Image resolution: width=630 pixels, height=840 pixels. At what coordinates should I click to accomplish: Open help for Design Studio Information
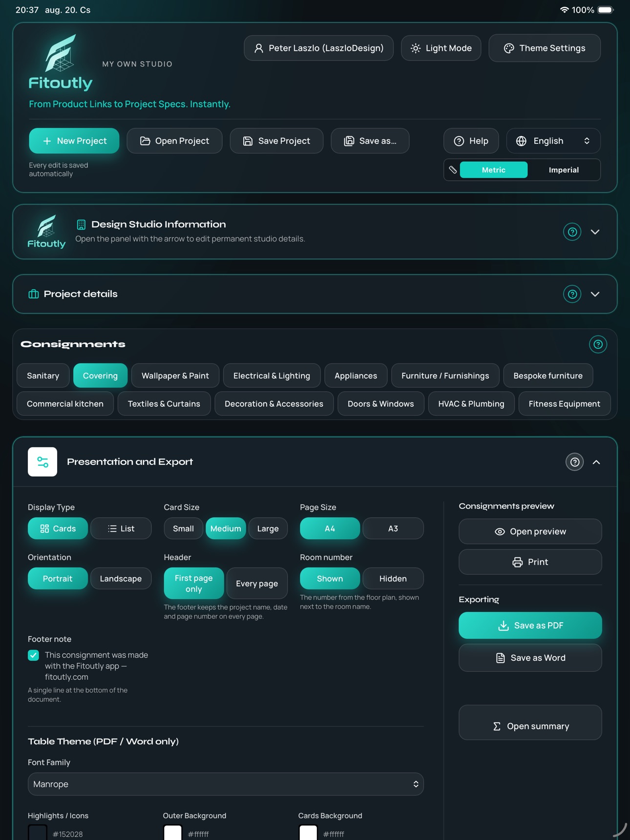pos(572,231)
